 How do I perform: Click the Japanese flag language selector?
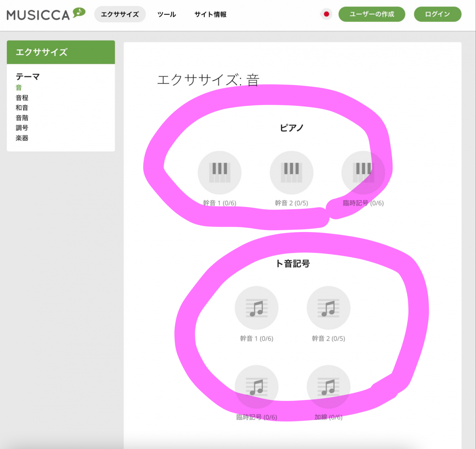(x=326, y=14)
